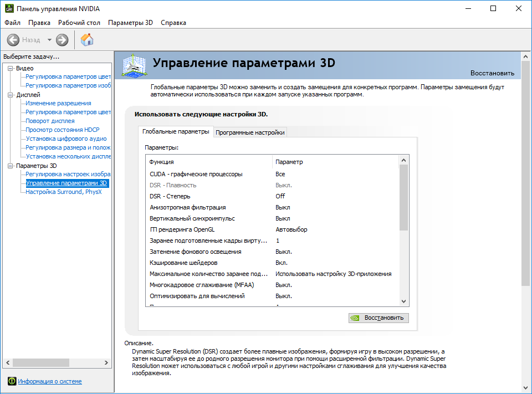Viewport: 532px width, 394px height.
Task: Open Поворот дисплея task
Action: (x=50, y=121)
